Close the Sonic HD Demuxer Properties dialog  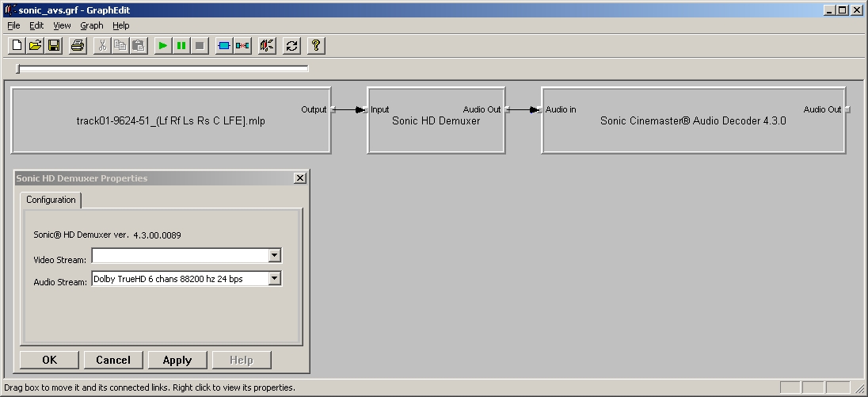point(299,178)
